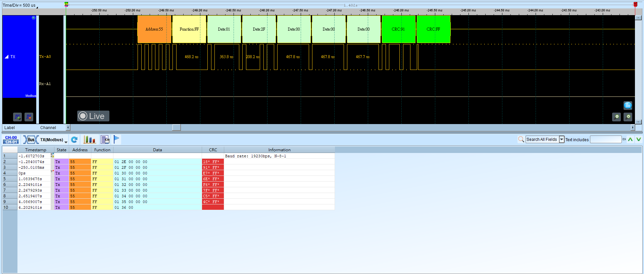Click the CH-00 CH-01 channel switch icon
Image resolution: width=644 pixels, height=274 pixels.
11,140
